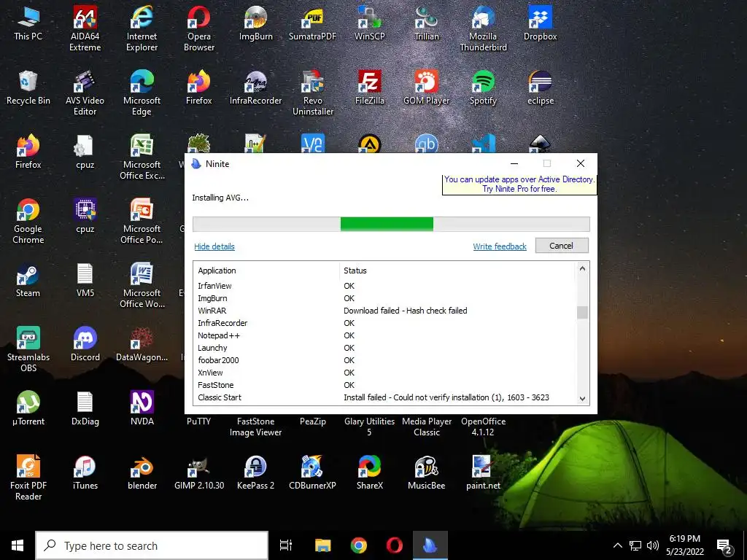Viewport: 747px width, 560px height.
Task: Open Spotify desktop shortcut
Action: (x=483, y=87)
